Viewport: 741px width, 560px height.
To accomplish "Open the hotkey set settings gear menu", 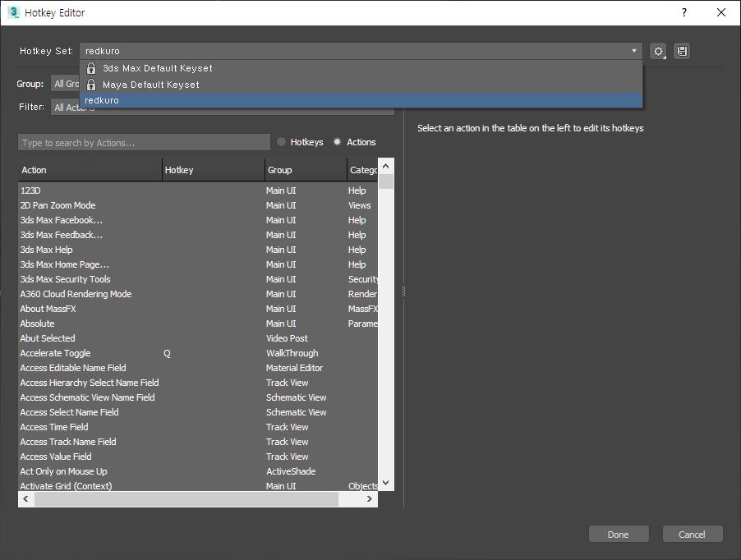I will click(658, 51).
